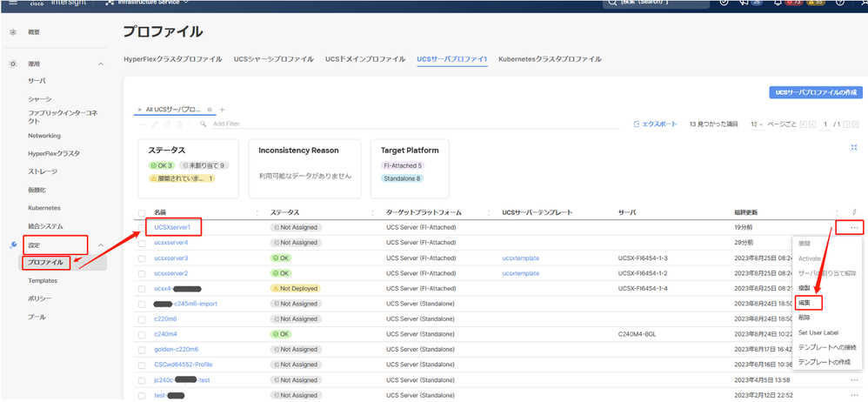Open the red critical alarms badge
This screenshot has height=402, width=868.
[x=792, y=3]
